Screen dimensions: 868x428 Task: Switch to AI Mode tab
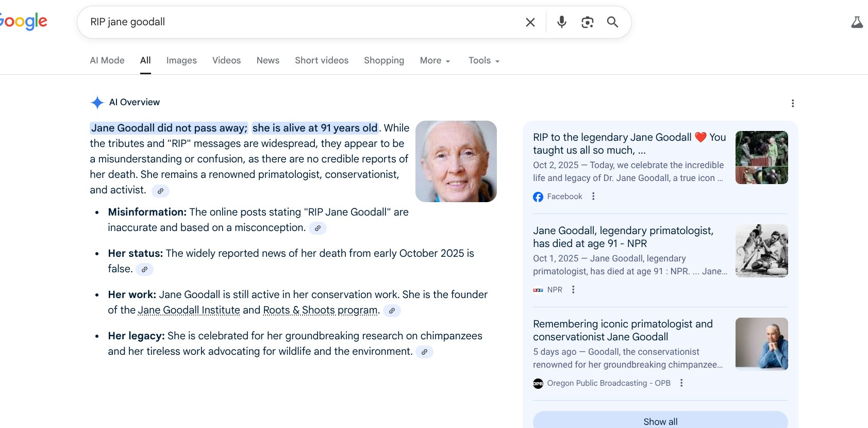coord(107,60)
